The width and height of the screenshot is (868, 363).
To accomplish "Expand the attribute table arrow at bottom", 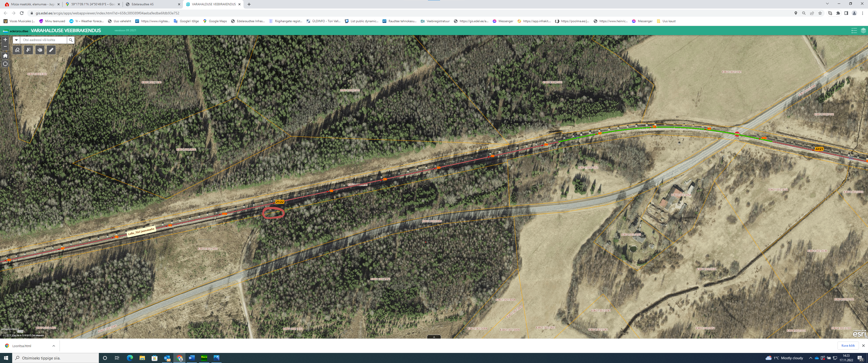I will tap(434, 337).
